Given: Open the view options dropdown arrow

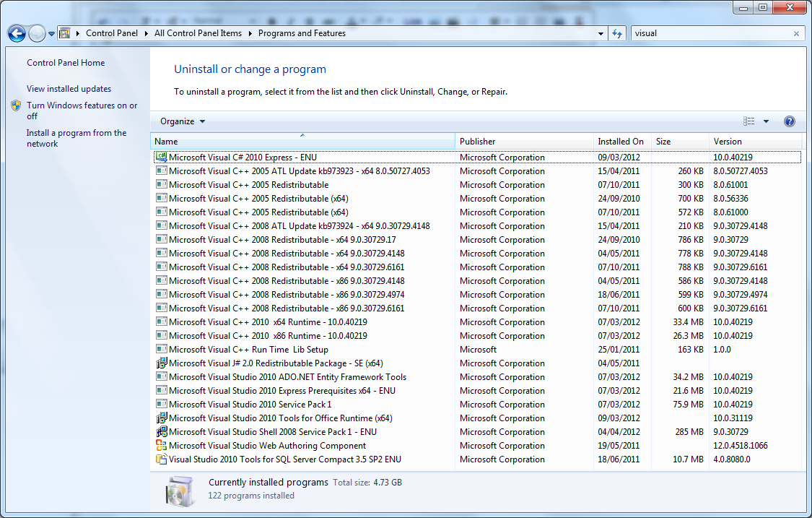Looking at the screenshot, I should click(766, 121).
